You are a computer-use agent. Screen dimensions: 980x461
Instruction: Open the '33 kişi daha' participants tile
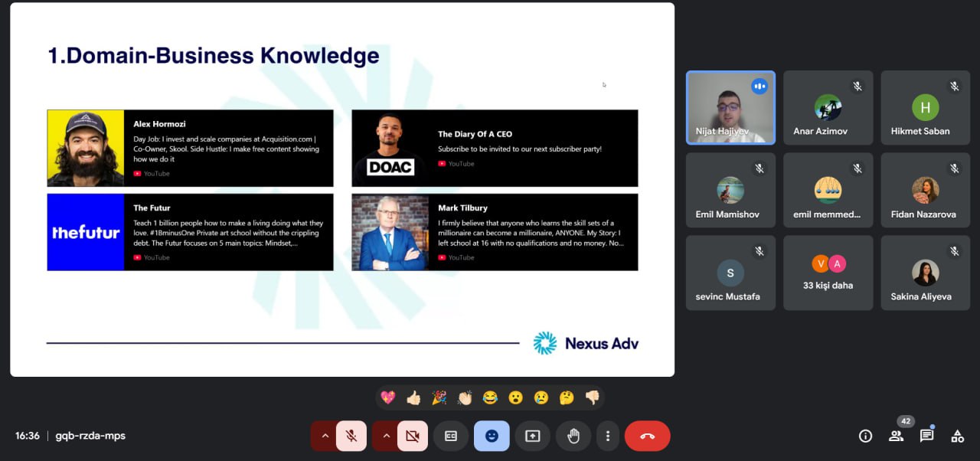(828, 273)
